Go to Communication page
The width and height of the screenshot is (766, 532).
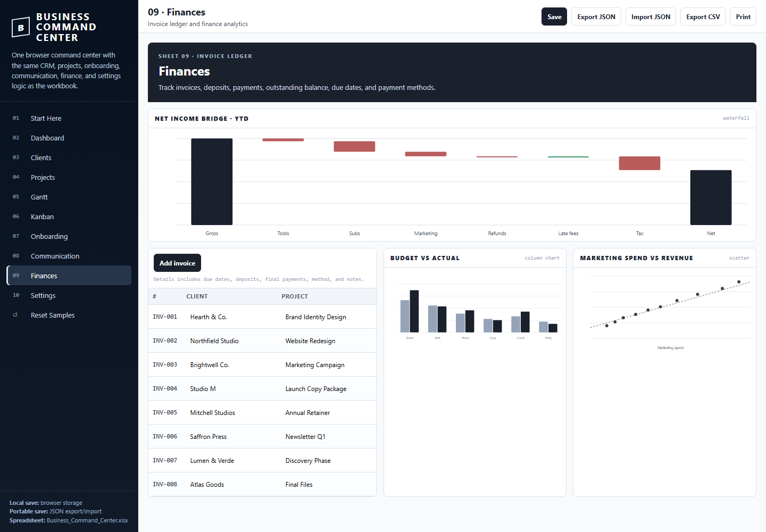tap(69, 256)
